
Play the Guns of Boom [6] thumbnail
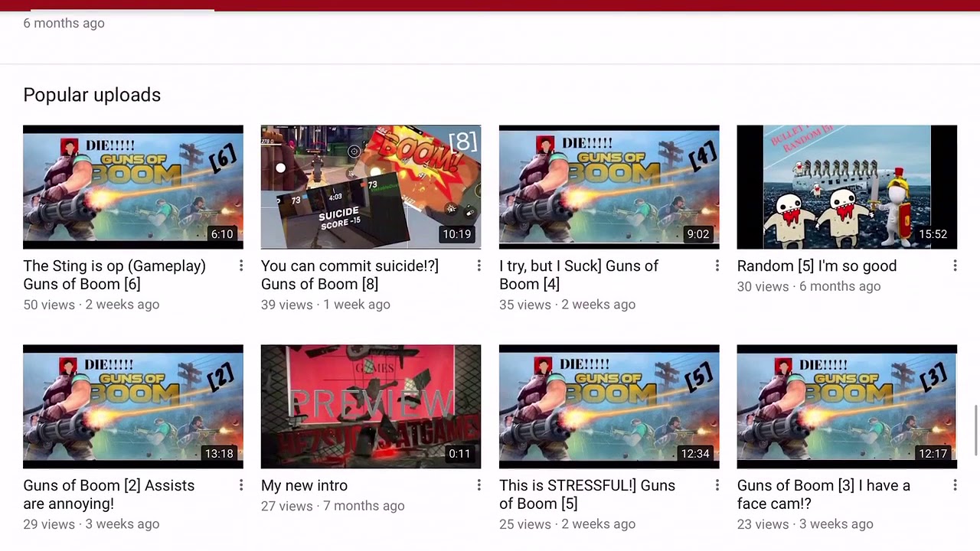click(x=133, y=187)
